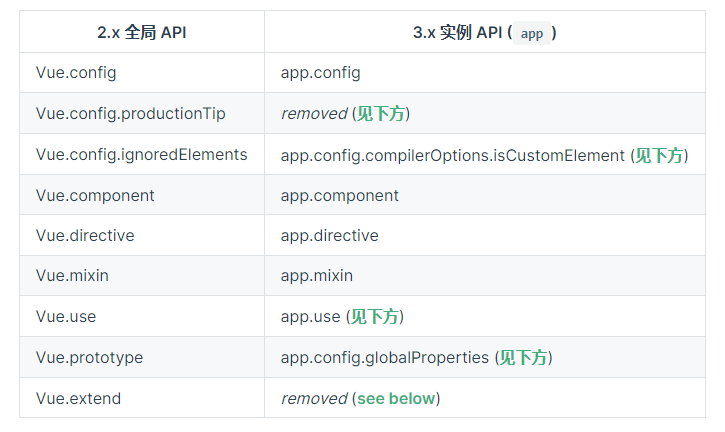Click italic 'removed' in Vue.extend row
The height and width of the screenshot is (432, 725).
click(x=314, y=398)
